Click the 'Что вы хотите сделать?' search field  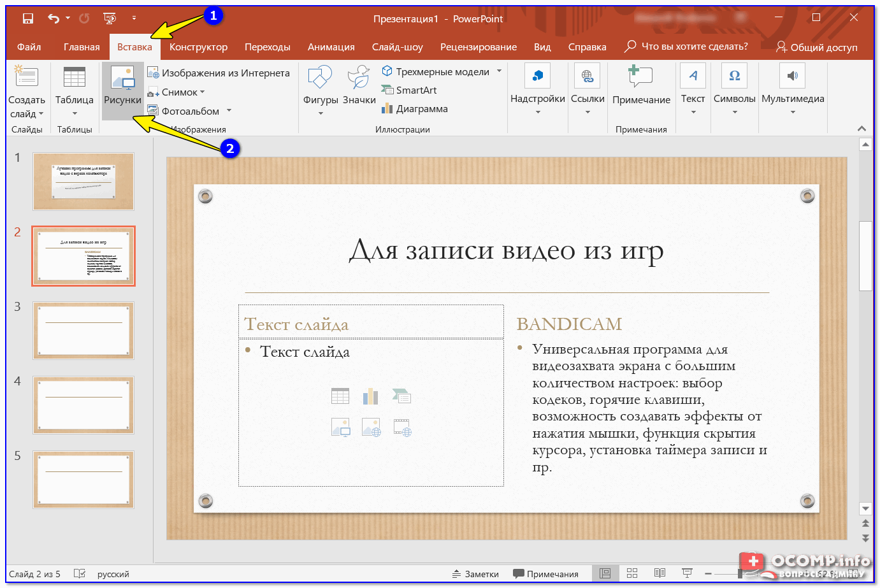point(686,47)
